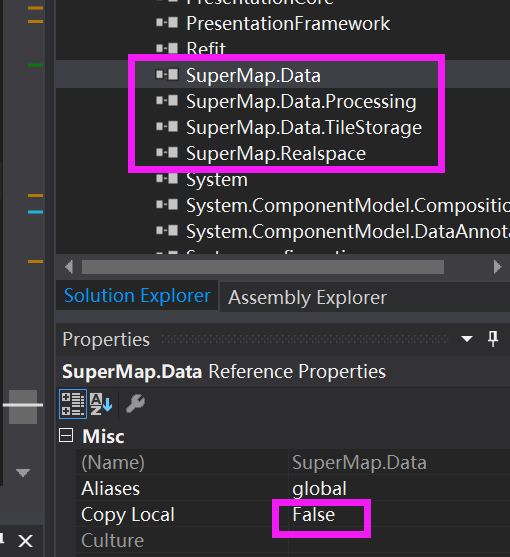This screenshot has width=510, height=557.
Task: Close the bottom-left panel with X
Action: point(26,541)
